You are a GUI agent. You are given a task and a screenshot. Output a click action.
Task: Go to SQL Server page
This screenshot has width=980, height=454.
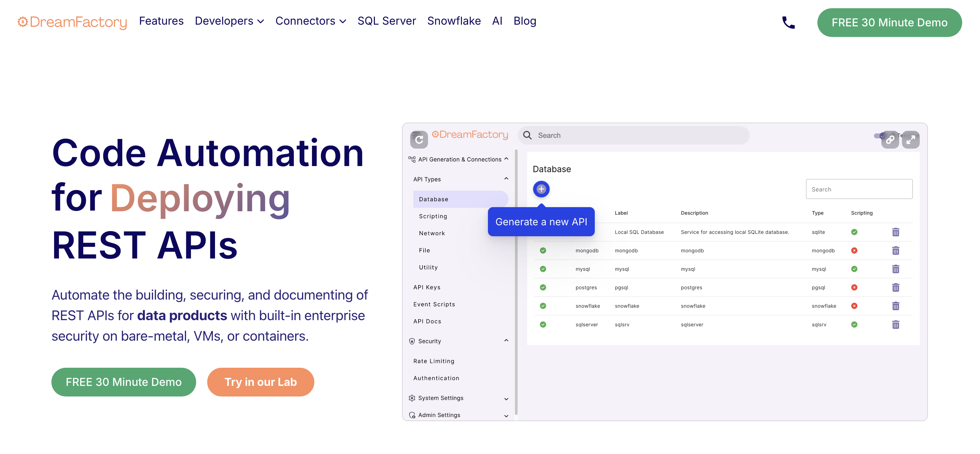click(387, 21)
